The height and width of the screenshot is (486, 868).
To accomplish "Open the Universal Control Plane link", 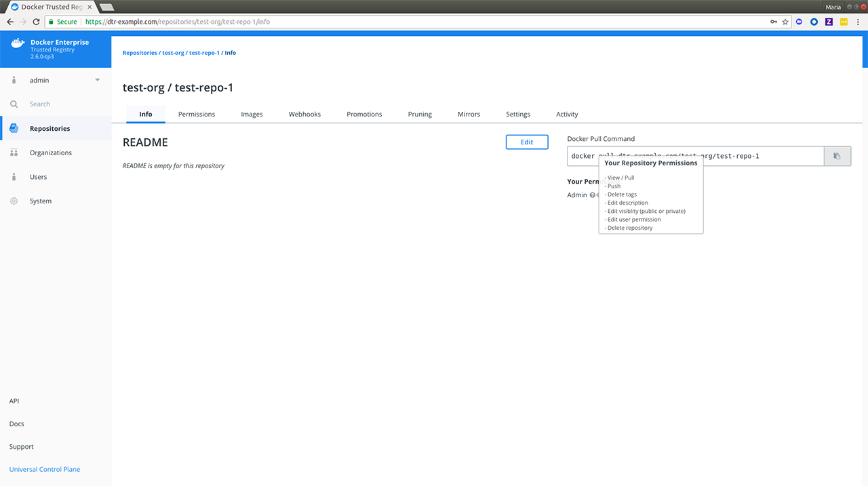I will click(45, 469).
